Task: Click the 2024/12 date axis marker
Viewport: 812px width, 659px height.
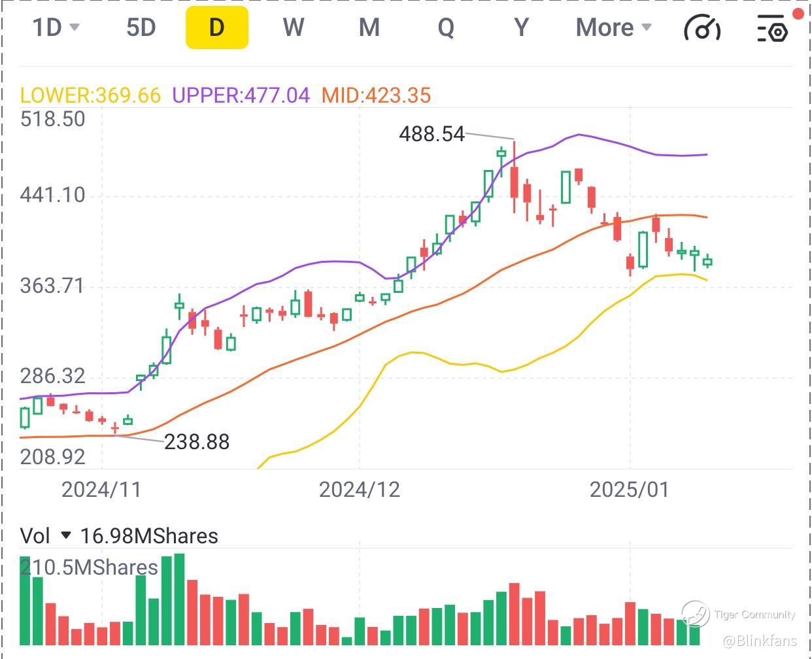Action: pos(359,490)
